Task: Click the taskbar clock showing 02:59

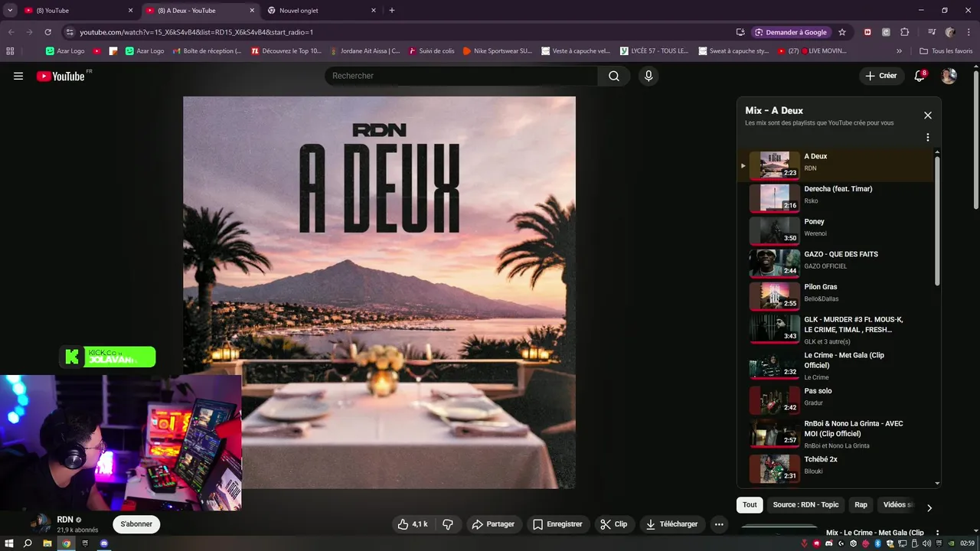Action: pyautogui.click(x=967, y=543)
